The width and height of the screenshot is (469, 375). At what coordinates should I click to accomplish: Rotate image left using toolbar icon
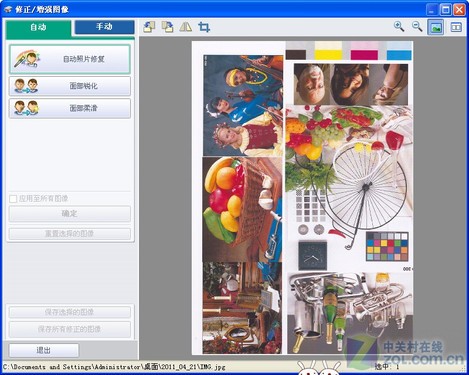[x=149, y=27]
